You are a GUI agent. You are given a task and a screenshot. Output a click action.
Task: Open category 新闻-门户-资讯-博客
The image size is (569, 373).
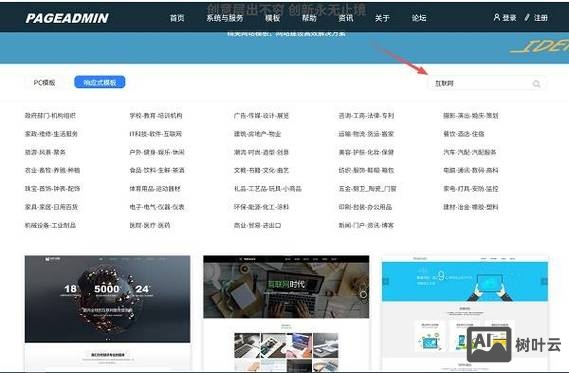(366, 225)
